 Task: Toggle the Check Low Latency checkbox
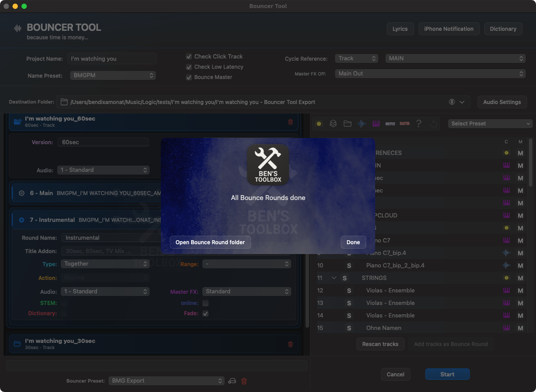tap(189, 67)
